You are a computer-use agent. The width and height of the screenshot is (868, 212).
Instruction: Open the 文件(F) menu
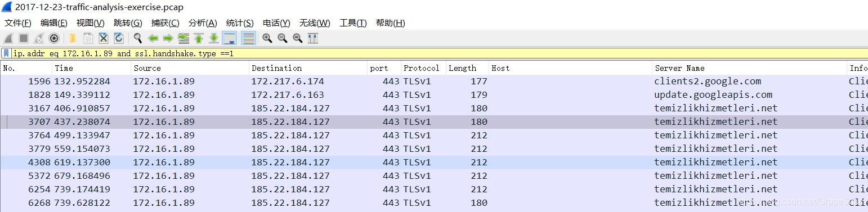18,23
